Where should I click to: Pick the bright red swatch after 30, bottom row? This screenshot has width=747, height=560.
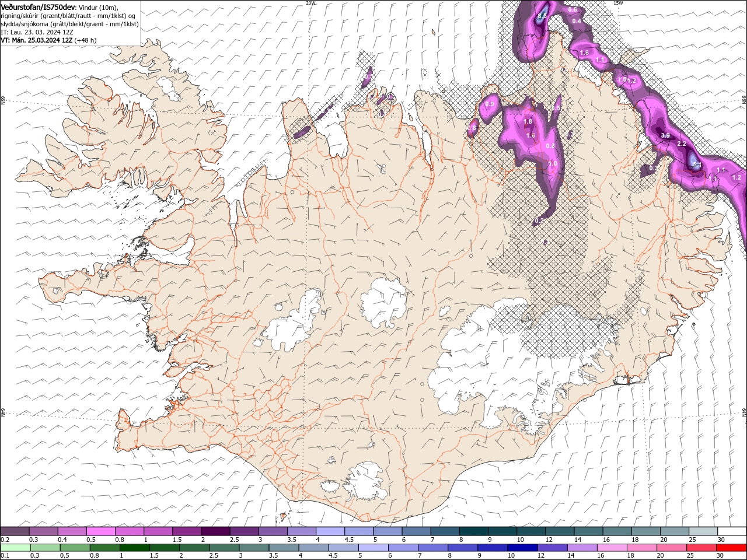pyautogui.click(x=732, y=548)
